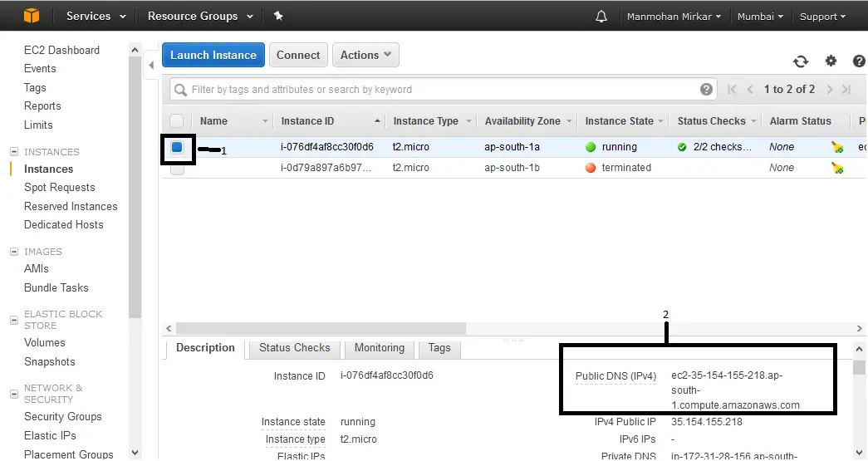Select the terminated instance checkbox
The height and width of the screenshot is (461, 868).
pyautogui.click(x=177, y=170)
